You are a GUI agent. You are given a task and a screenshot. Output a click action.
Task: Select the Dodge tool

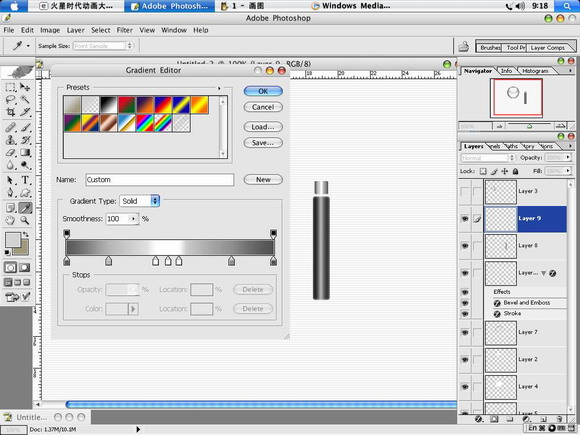[25, 165]
